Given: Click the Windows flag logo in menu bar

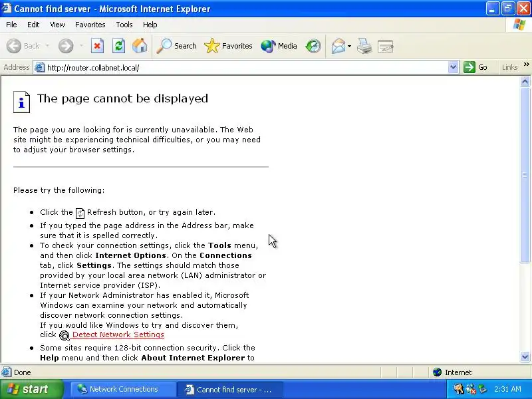Looking at the screenshot, I should [x=519, y=25].
